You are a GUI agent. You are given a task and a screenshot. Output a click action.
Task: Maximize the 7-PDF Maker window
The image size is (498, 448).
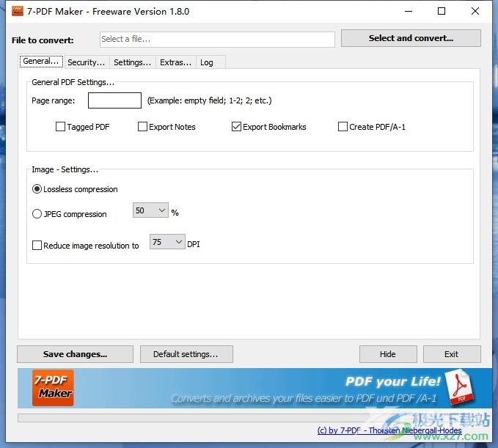point(441,12)
